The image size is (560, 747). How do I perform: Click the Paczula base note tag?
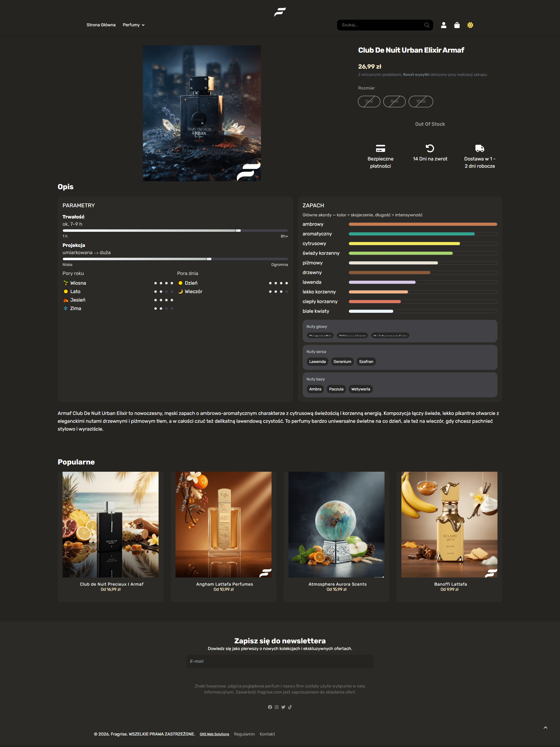(336, 390)
